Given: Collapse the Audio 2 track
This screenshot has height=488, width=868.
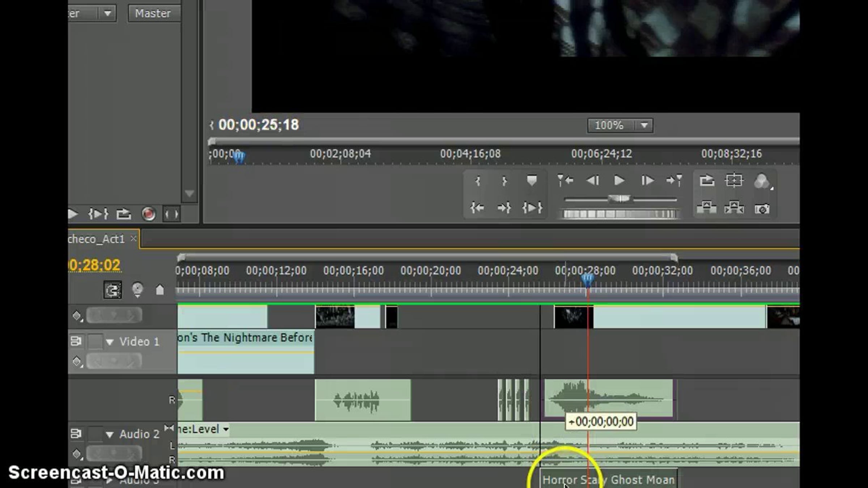Looking at the screenshot, I should [110, 434].
